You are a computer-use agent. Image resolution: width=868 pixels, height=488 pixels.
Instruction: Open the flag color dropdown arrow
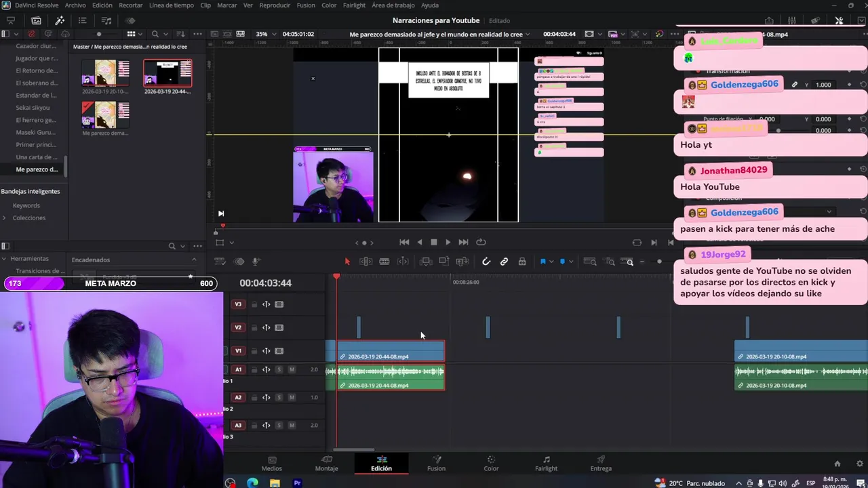click(551, 262)
